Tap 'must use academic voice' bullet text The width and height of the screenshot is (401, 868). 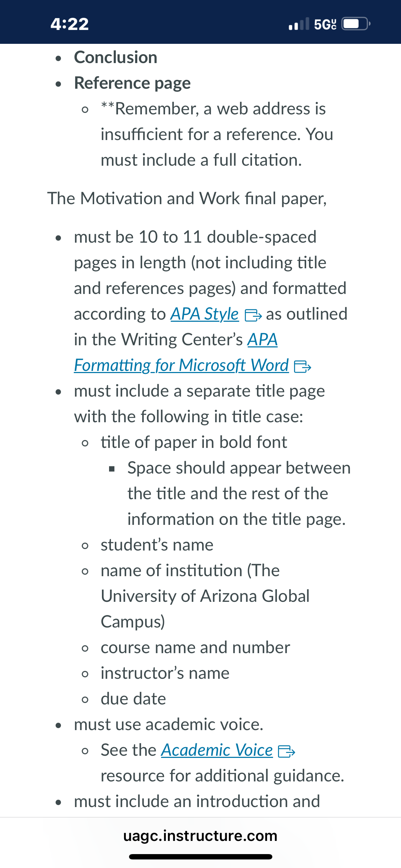tap(169, 724)
